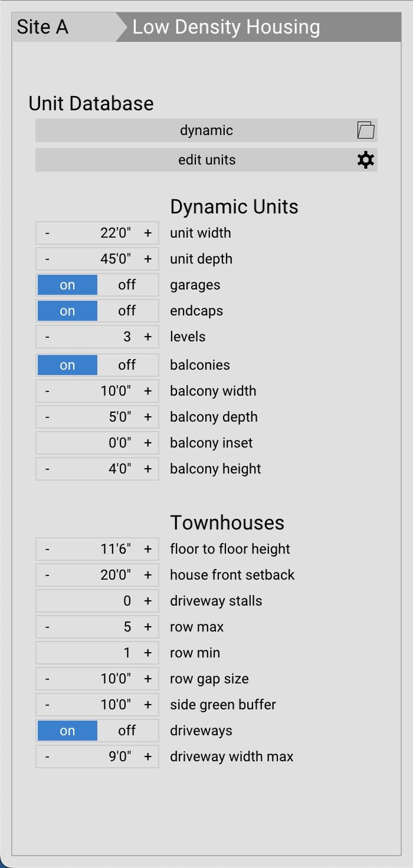The image size is (413, 868).
Task: Increment levels above 3
Action: 147,336
